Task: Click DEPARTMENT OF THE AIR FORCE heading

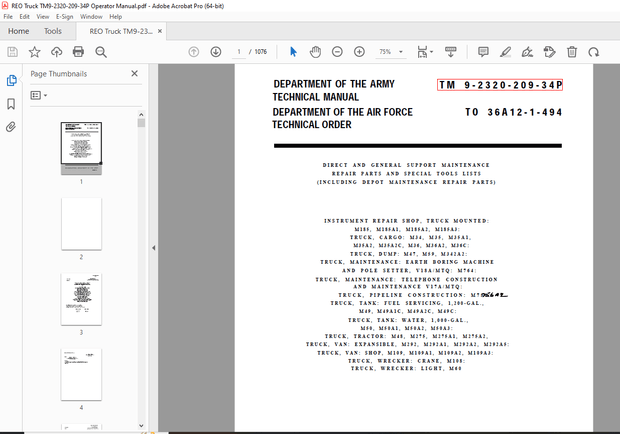Action: [x=342, y=112]
